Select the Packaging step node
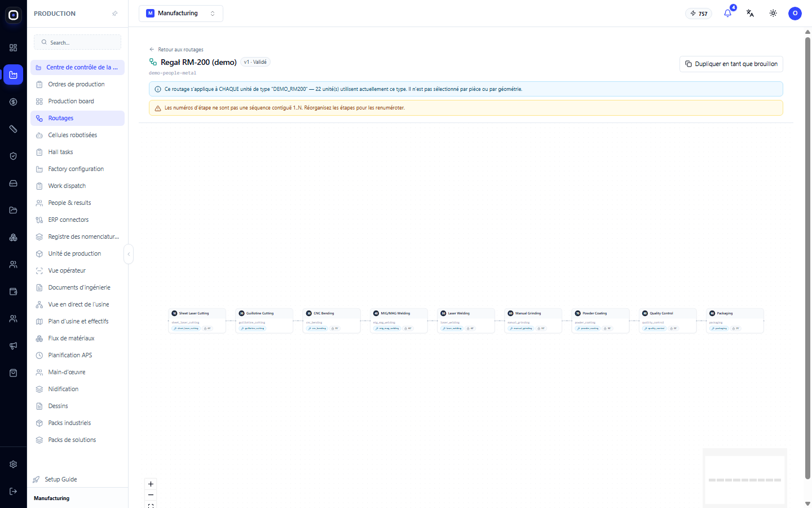The width and height of the screenshot is (812, 508). pyautogui.click(x=735, y=321)
